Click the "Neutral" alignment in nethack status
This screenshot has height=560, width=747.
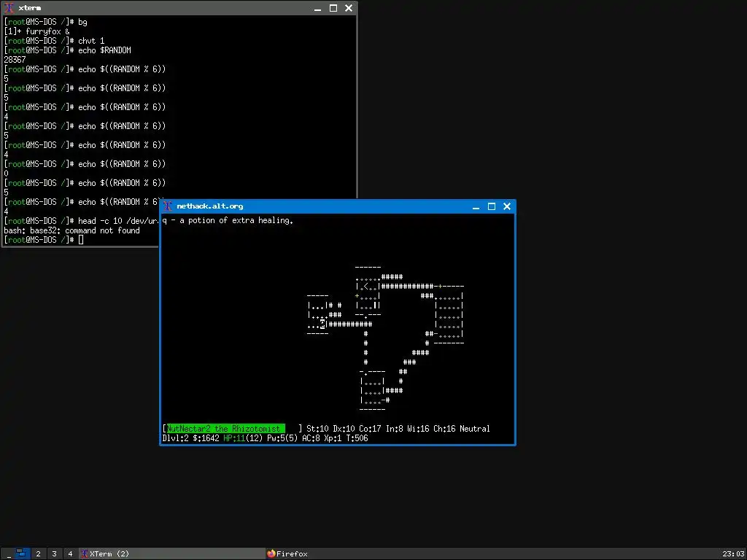474,429
